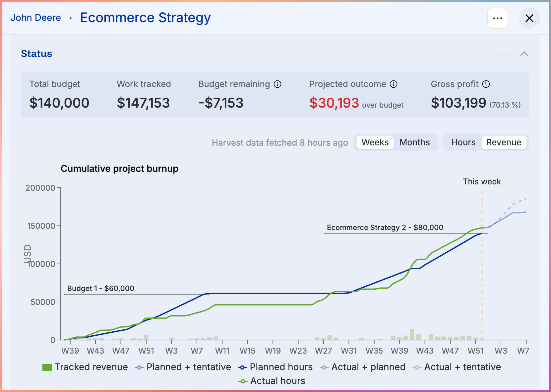The image size is (551, 392).
Task: Switch chart granularity to Months
Action: click(414, 142)
